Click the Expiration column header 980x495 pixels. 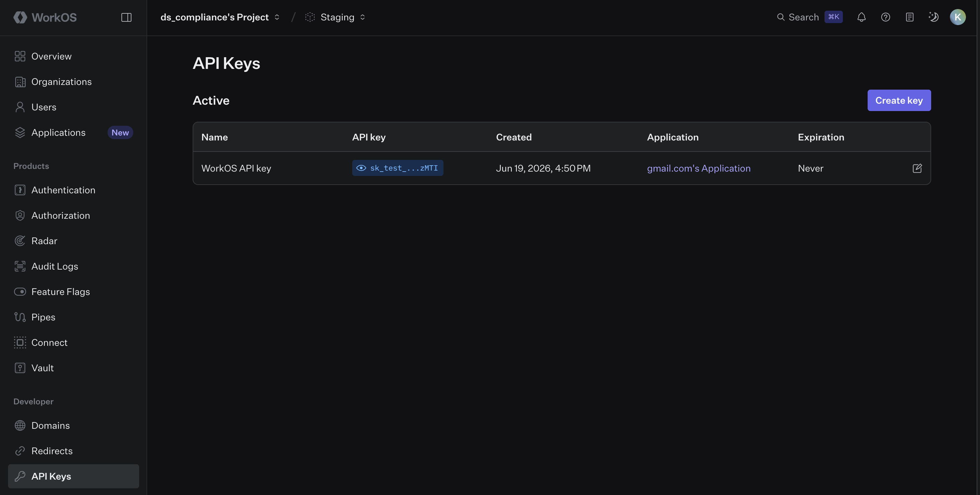821,137
